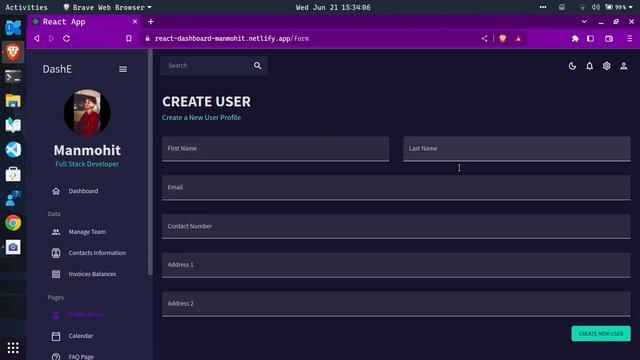Open Activities overview
The height and width of the screenshot is (360, 640).
(x=26, y=7)
